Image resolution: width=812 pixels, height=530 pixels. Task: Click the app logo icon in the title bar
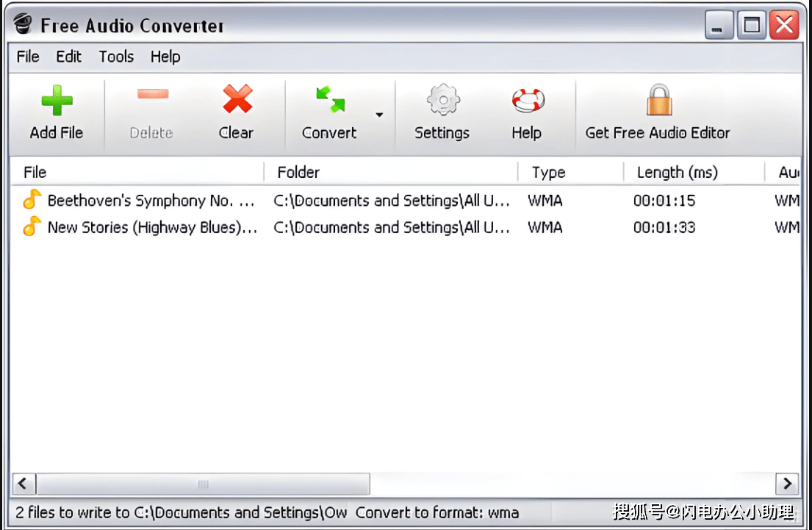pos(23,24)
